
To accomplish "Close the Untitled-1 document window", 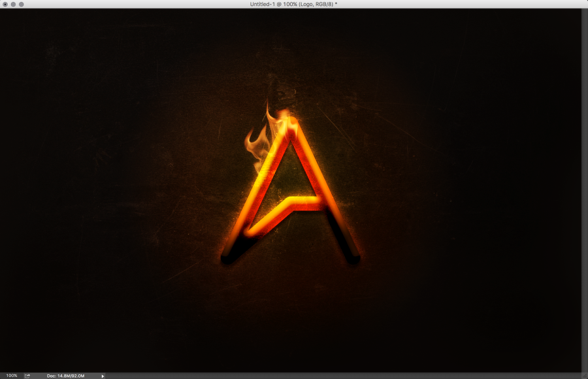I will tap(5, 5).
